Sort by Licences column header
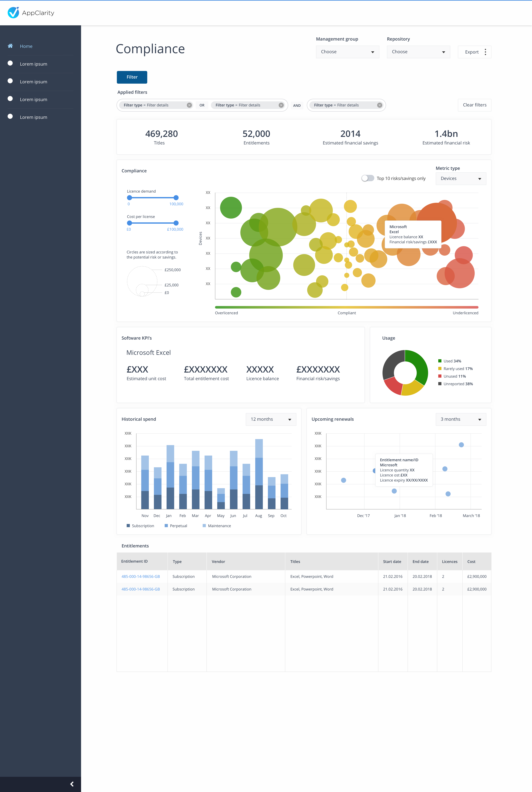The width and height of the screenshot is (532, 792). [x=450, y=562]
